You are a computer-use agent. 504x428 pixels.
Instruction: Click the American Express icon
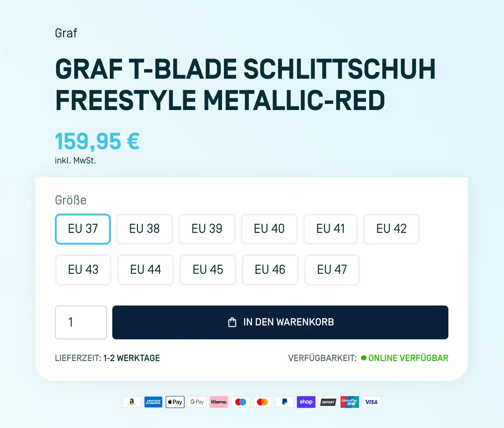click(153, 402)
